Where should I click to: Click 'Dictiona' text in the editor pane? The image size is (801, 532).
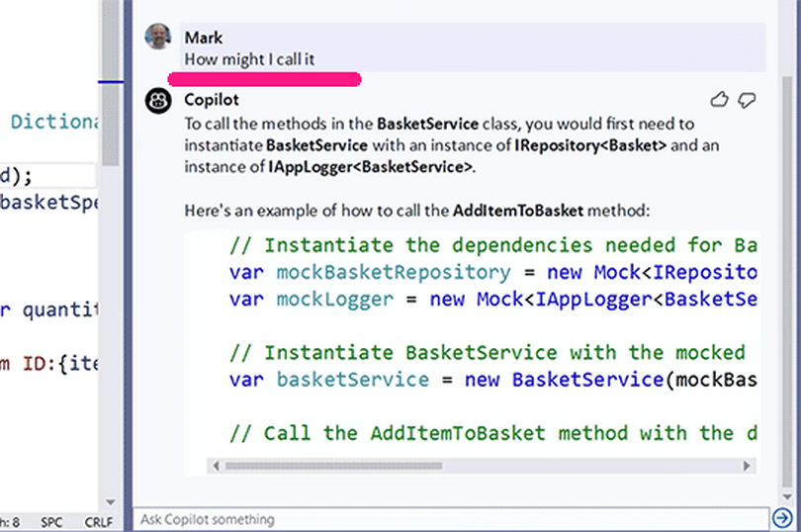pyautogui.click(x=54, y=122)
